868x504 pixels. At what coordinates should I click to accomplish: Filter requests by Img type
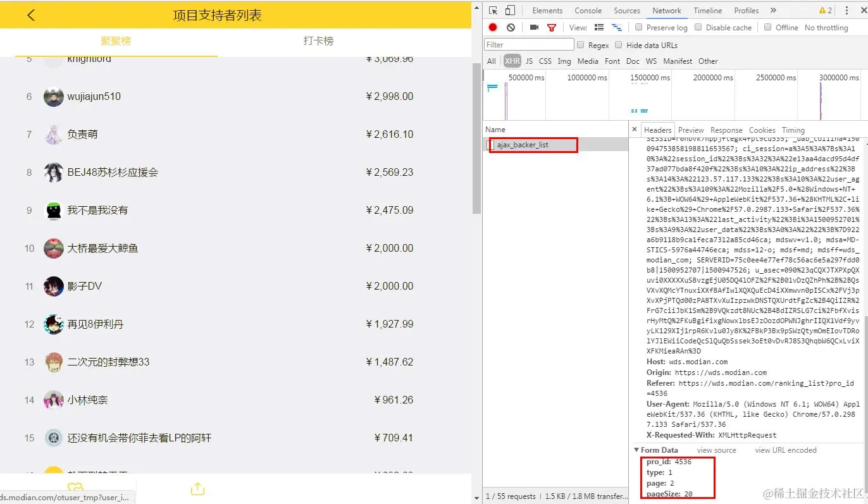coord(564,61)
